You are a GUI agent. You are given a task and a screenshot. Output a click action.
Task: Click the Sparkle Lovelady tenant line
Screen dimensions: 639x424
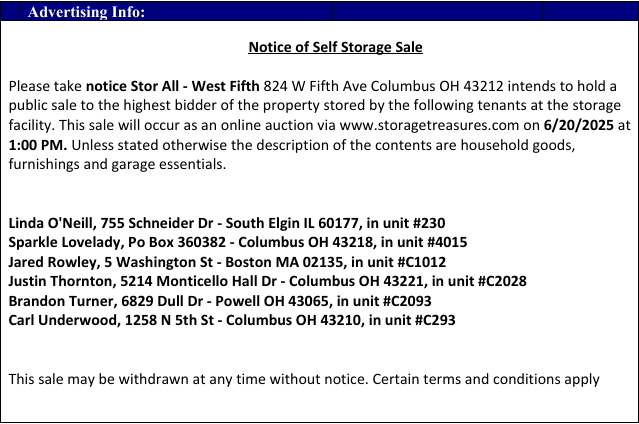[238, 242]
